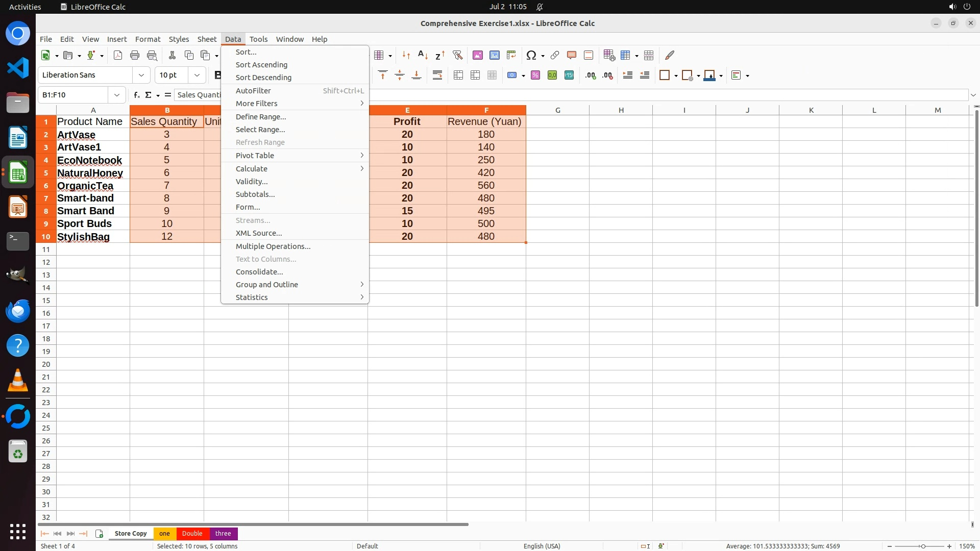Viewport: 980px width, 551px height.
Task: Switch to the Double sheet tab
Action: click(x=192, y=533)
